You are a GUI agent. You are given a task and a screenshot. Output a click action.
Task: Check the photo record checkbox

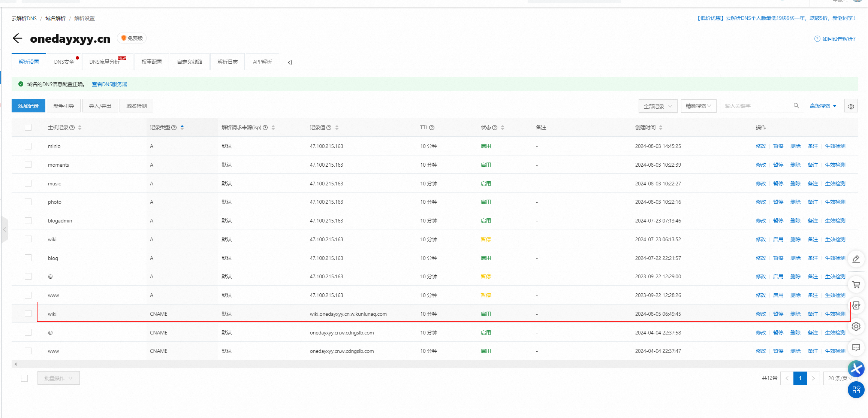pos(28,202)
